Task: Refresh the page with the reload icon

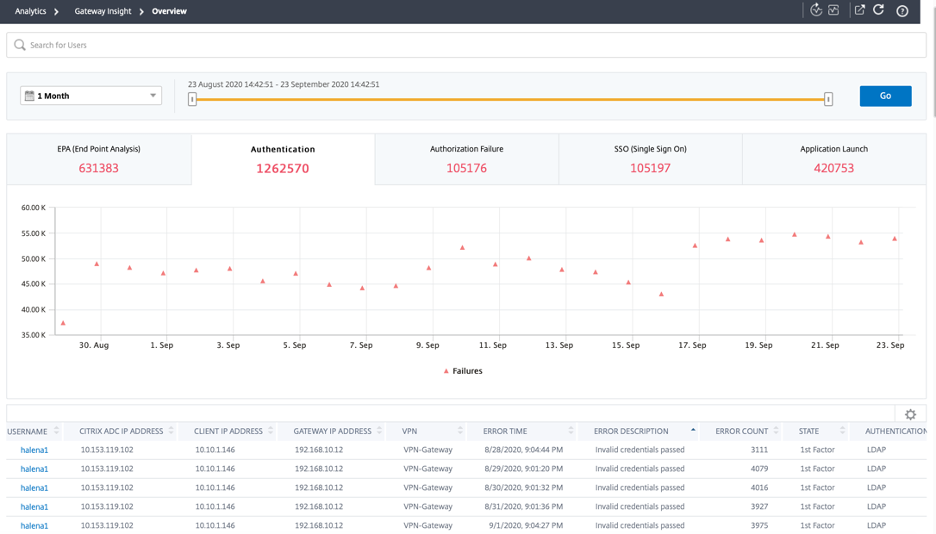Action: click(x=879, y=10)
